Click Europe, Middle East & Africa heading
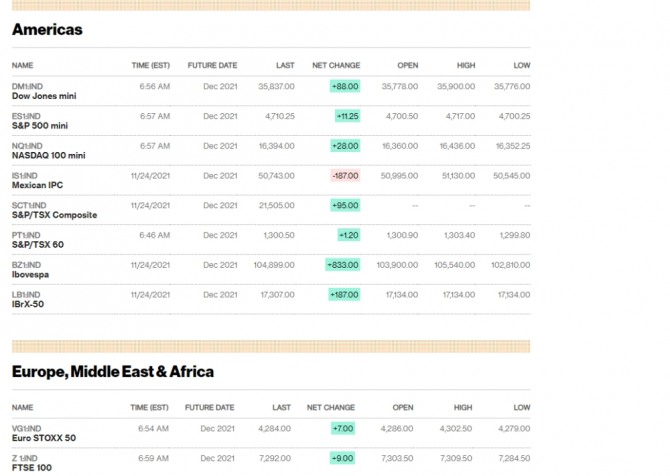The width and height of the screenshot is (670, 476). point(112,372)
